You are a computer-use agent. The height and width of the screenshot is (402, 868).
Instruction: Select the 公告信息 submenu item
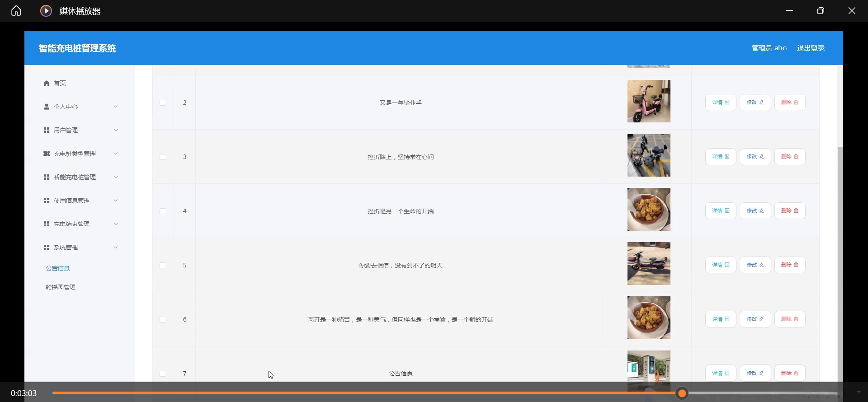click(58, 268)
